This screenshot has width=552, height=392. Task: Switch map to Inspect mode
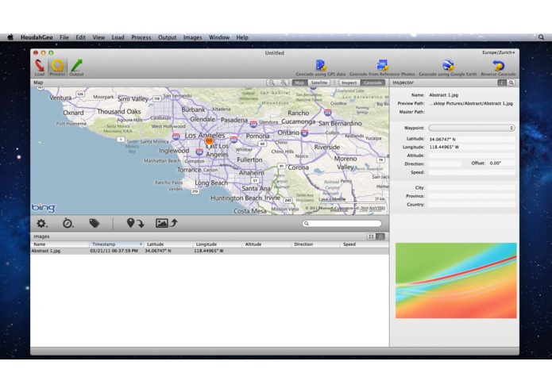click(x=349, y=83)
